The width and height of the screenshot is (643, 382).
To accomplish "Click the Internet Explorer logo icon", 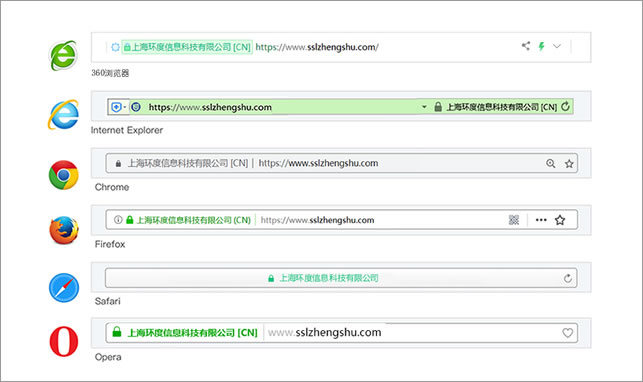I will click(x=63, y=114).
